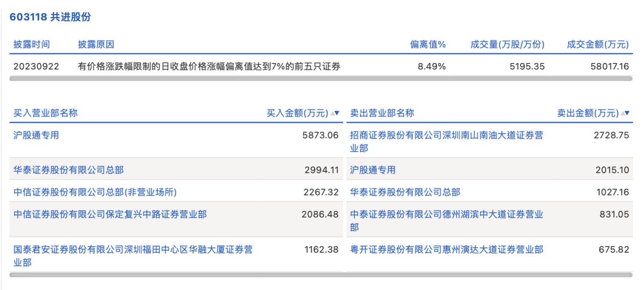Screen dimensions: 644x290
Task: Open buyer 华泰证券股份有限公司总部
Action: tap(68, 170)
